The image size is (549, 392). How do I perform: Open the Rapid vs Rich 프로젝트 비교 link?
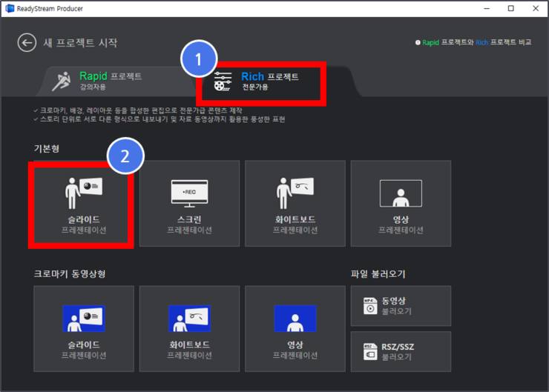coord(476,42)
